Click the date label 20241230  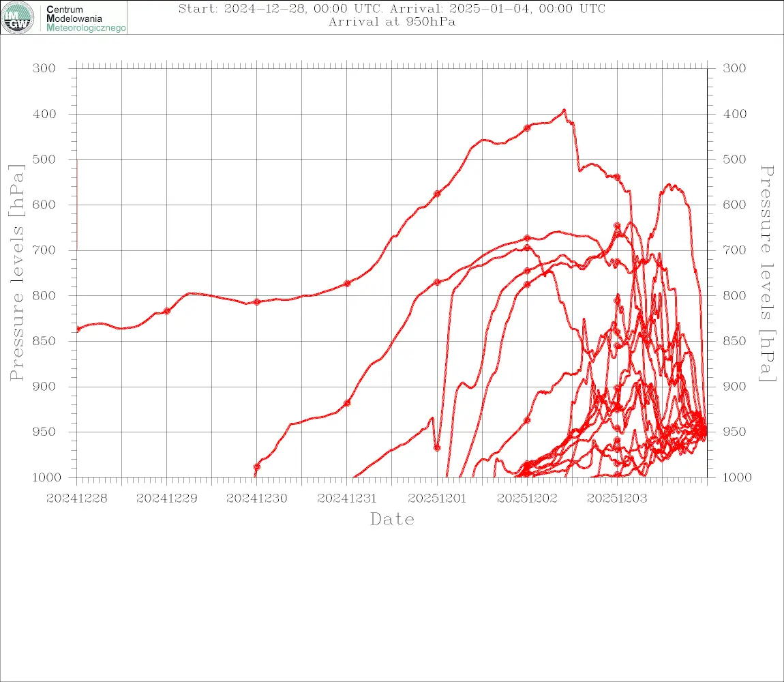(257, 499)
